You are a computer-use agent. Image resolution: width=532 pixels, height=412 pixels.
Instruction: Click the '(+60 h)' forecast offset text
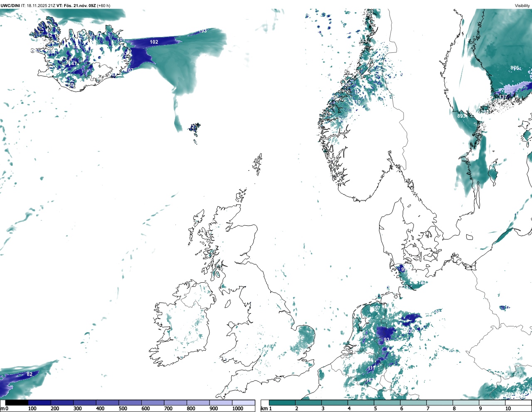[104, 5]
